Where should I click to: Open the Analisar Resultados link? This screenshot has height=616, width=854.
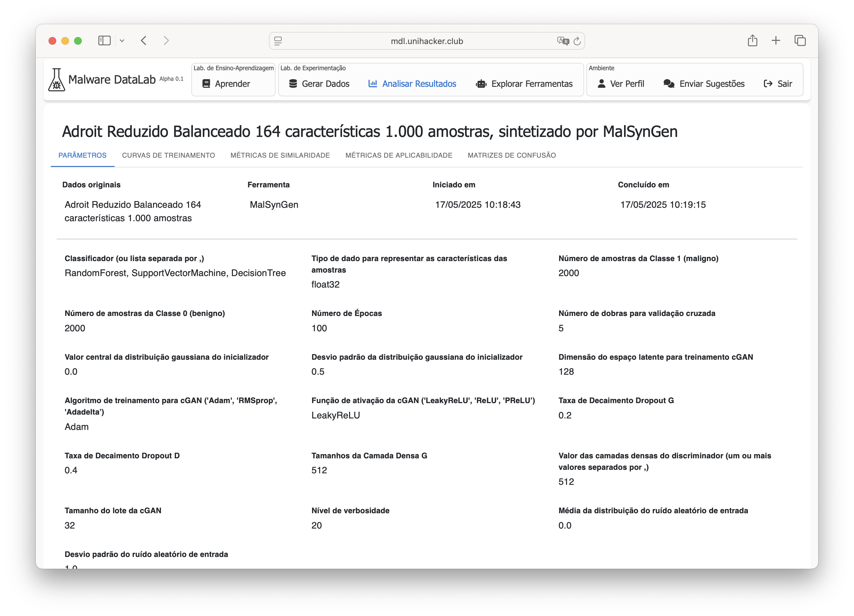(412, 84)
